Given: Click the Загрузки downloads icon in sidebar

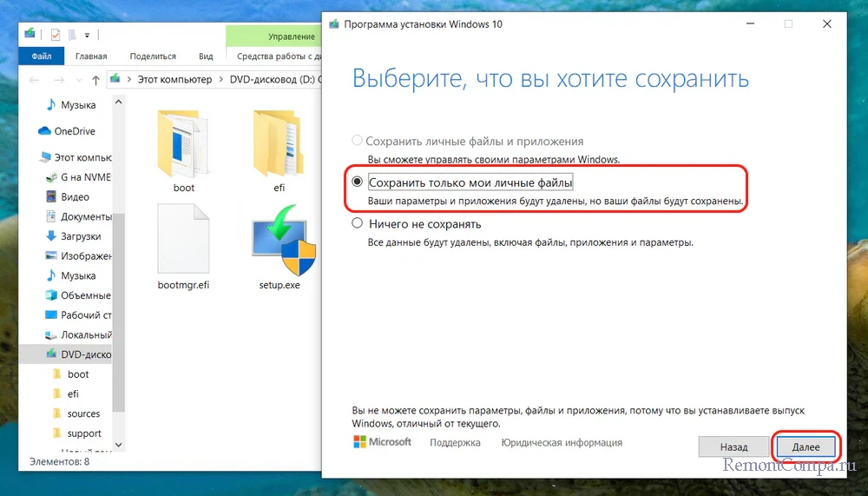Looking at the screenshot, I should pos(51,236).
